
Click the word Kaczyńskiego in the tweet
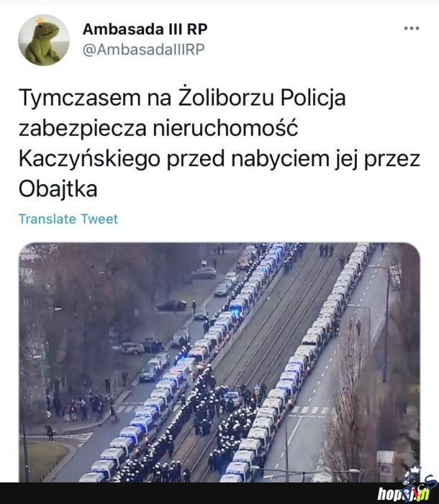tap(89, 159)
